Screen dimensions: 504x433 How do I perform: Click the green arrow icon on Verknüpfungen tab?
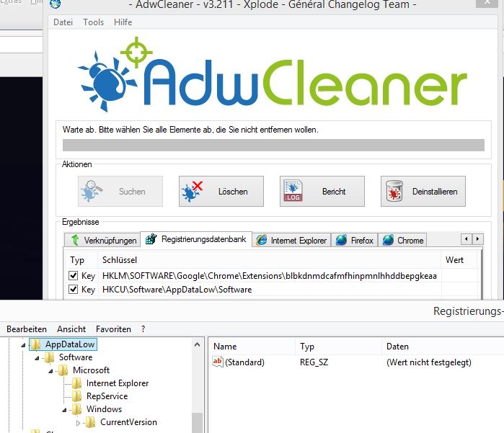pos(75,240)
